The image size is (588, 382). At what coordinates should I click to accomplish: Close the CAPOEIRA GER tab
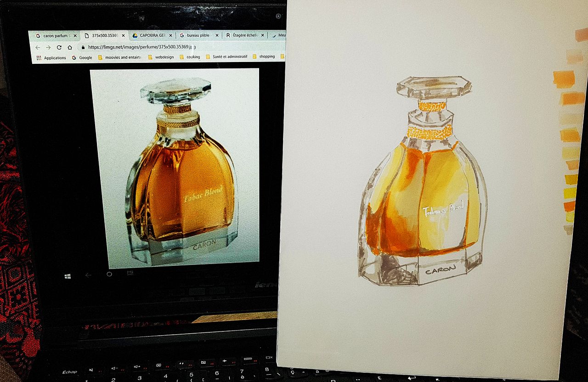click(x=171, y=35)
